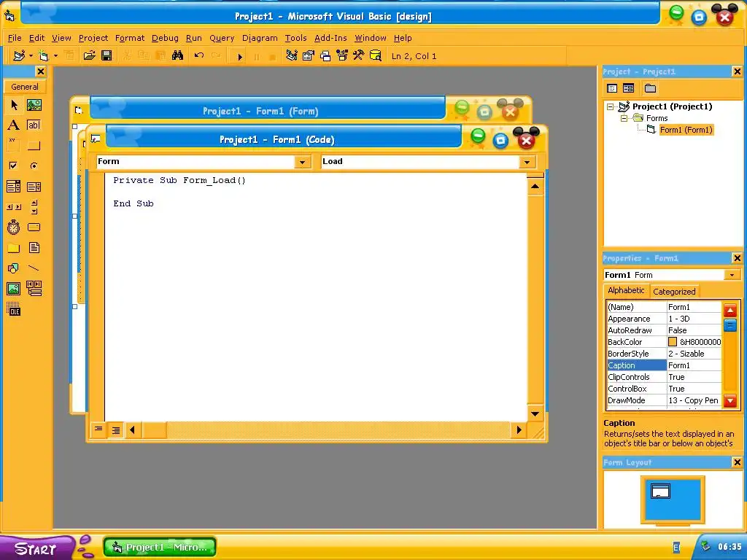Select the ListBox control tool
Screen dimensions: 747x560
click(34, 186)
